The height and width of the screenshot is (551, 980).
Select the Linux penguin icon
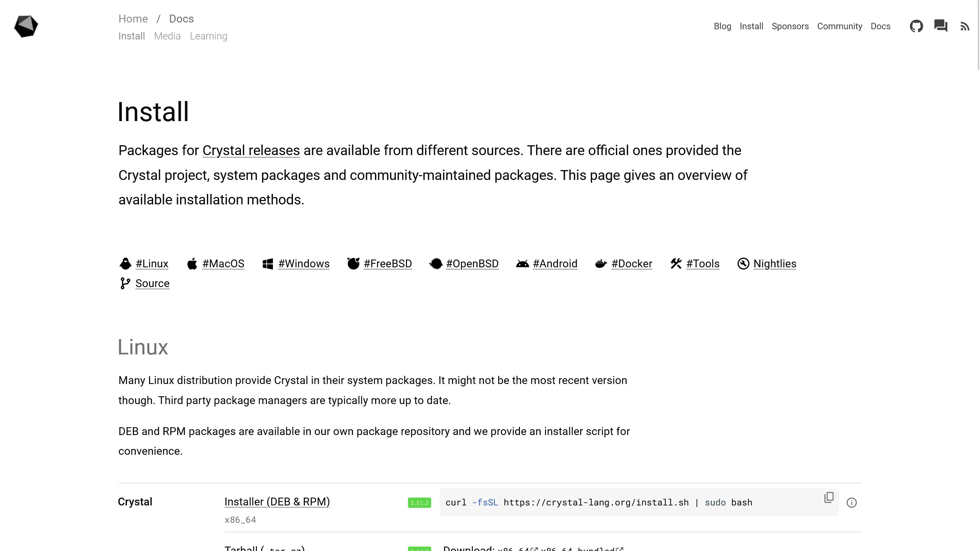click(x=125, y=264)
